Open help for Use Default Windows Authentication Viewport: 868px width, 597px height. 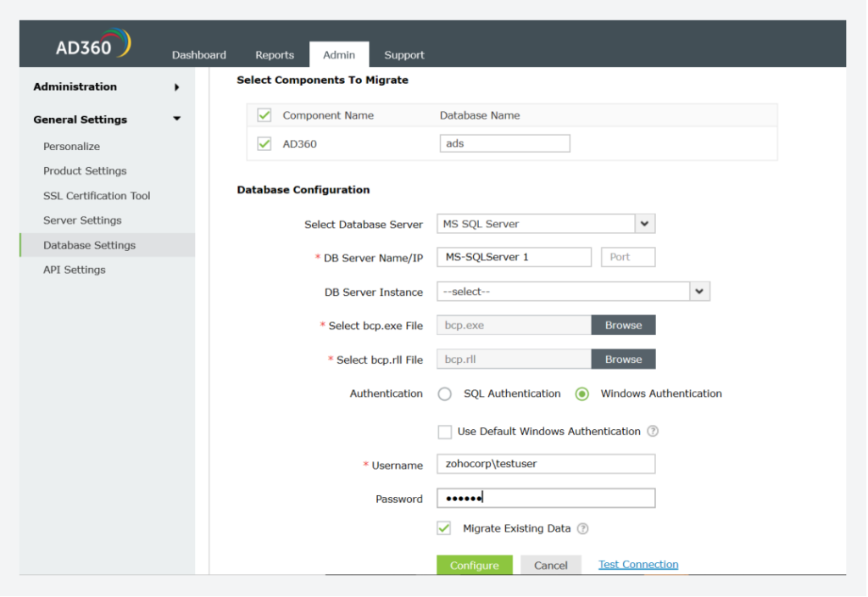[654, 432]
